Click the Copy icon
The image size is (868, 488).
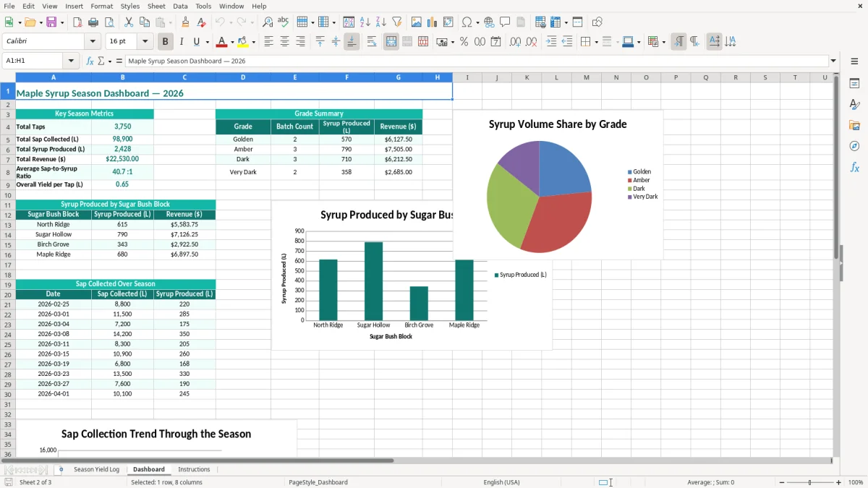(x=145, y=22)
